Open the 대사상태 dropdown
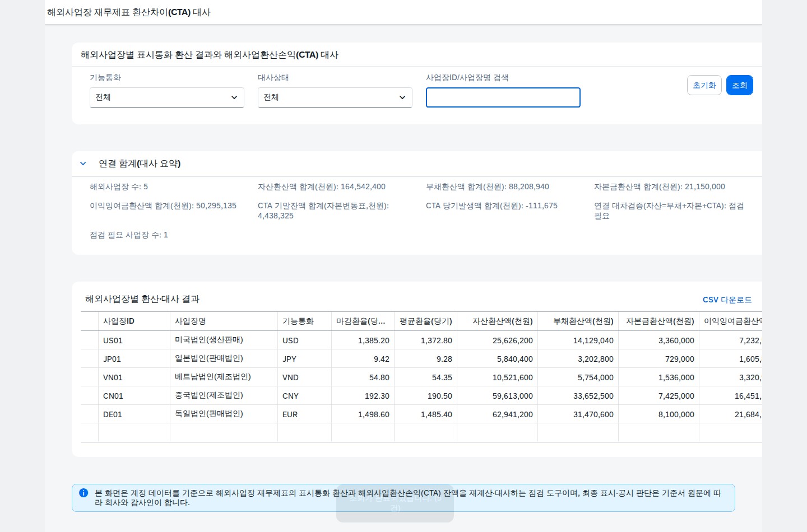Image resolution: width=807 pixels, height=532 pixels. tap(335, 97)
